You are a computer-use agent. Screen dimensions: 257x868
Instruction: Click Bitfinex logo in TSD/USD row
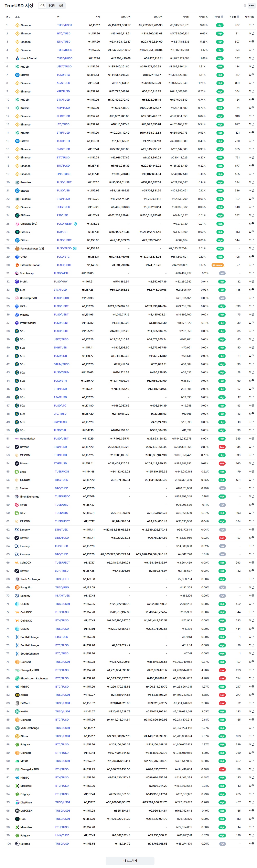pyautogui.click(x=17, y=215)
